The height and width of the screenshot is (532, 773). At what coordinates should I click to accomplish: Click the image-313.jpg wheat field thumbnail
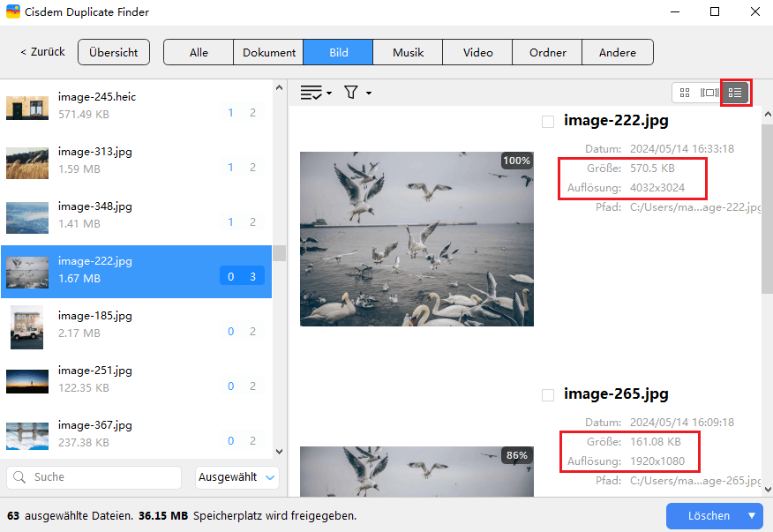(x=27, y=163)
